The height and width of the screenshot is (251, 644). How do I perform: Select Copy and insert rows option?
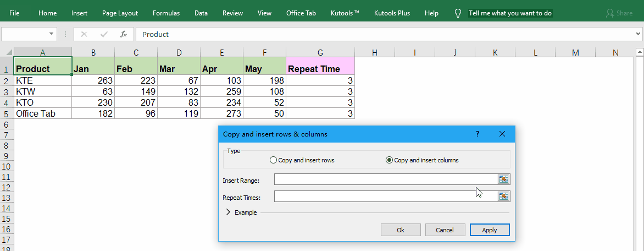[x=274, y=160]
